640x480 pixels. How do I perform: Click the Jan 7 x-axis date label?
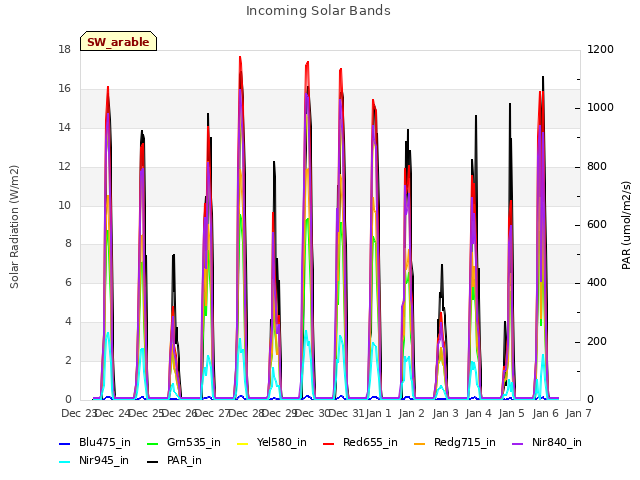click(x=578, y=413)
